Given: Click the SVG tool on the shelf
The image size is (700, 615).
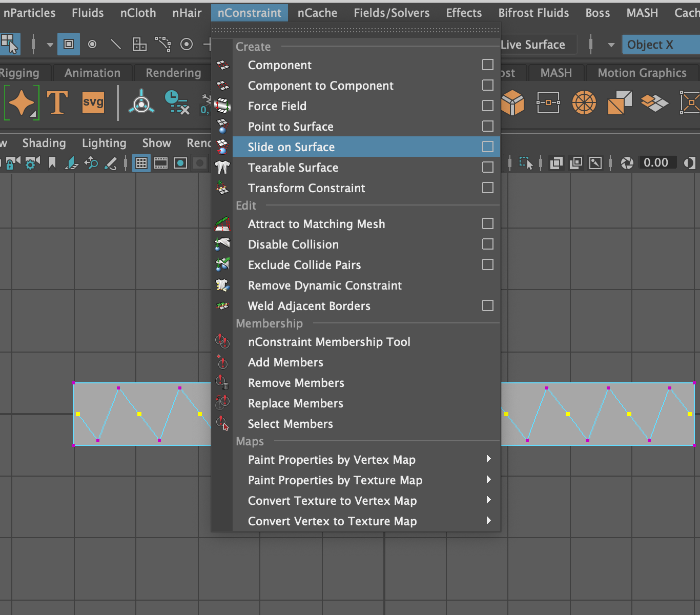Looking at the screenshot, I should tap(92, 102).
